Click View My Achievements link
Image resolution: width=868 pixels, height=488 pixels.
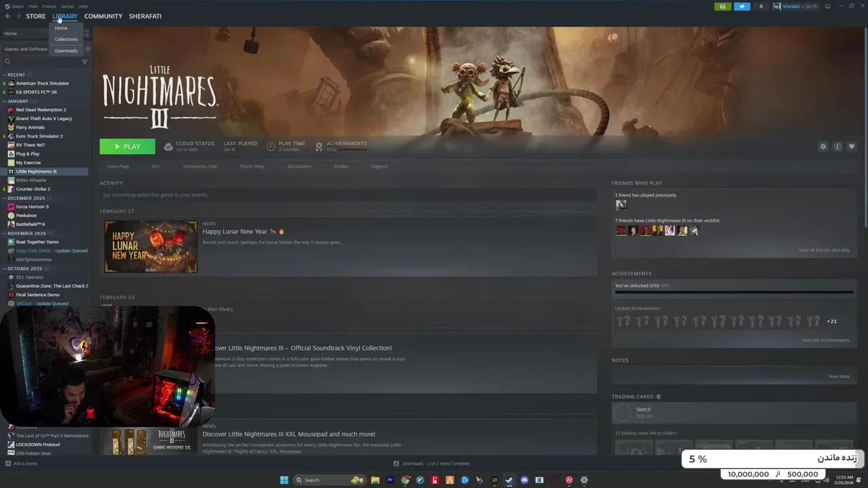pyautogui.click(x=825, y=340)
